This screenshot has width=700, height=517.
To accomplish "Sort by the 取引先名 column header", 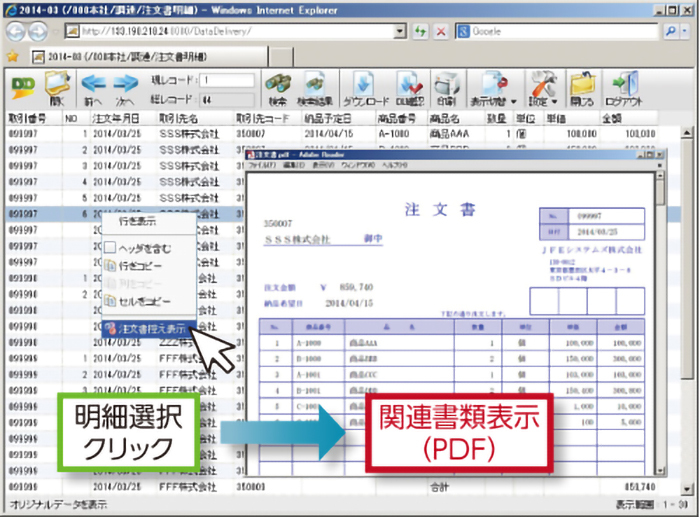I will (179, 118).
